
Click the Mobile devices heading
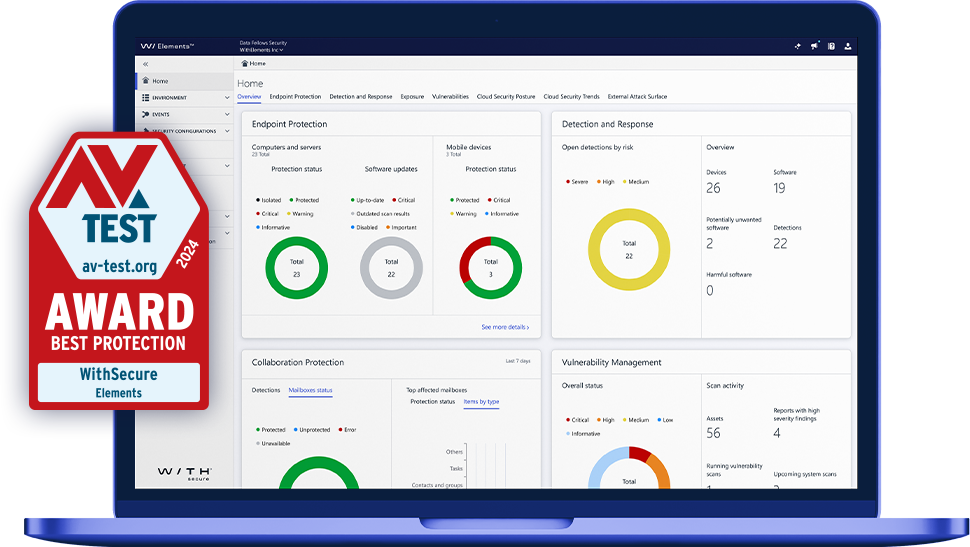pos(468,147)
